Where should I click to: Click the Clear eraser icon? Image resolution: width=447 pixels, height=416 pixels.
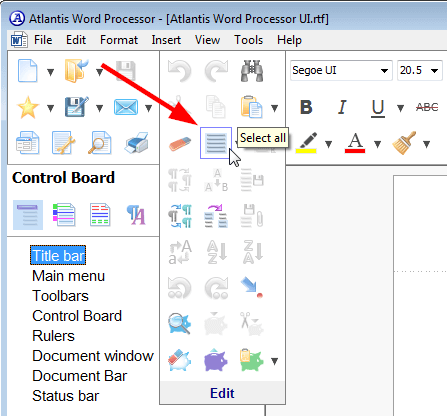coord(180,144)
